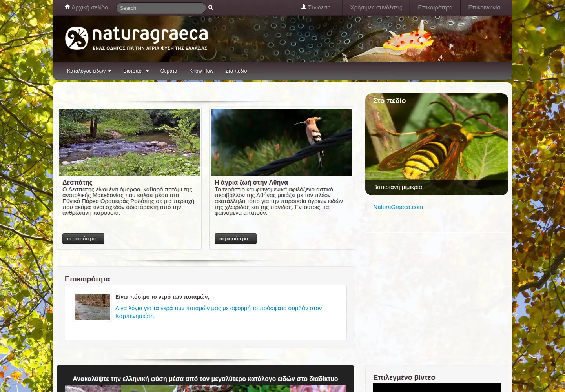The image size is (565, 392).
Task: Focus the Search input field
Action: (161, 8)
